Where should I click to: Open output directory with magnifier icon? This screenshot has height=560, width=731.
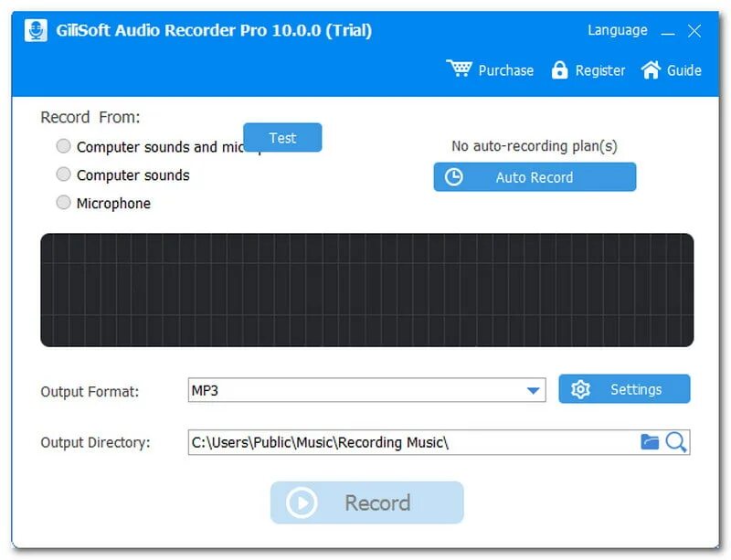pos(675,442)
